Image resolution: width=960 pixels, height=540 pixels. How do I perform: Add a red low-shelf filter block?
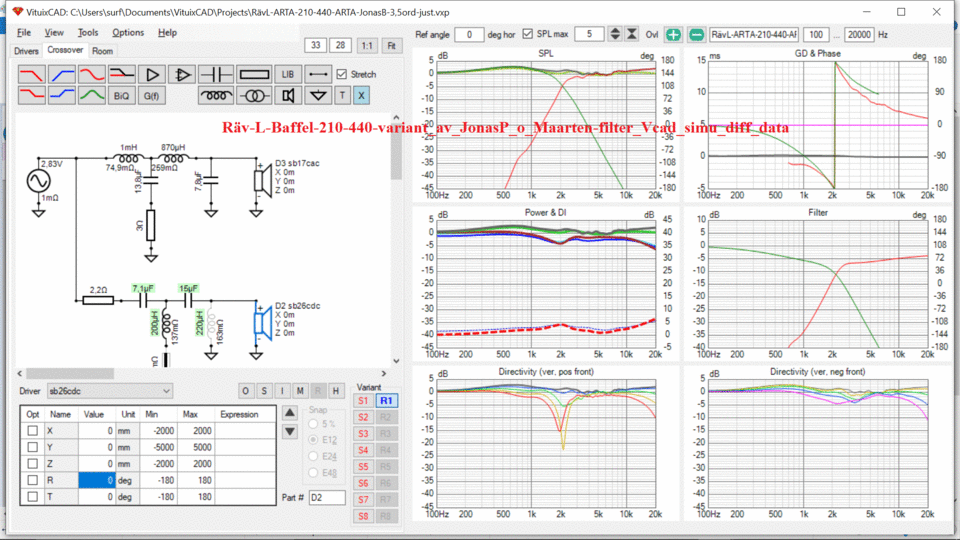coord(31,96)
